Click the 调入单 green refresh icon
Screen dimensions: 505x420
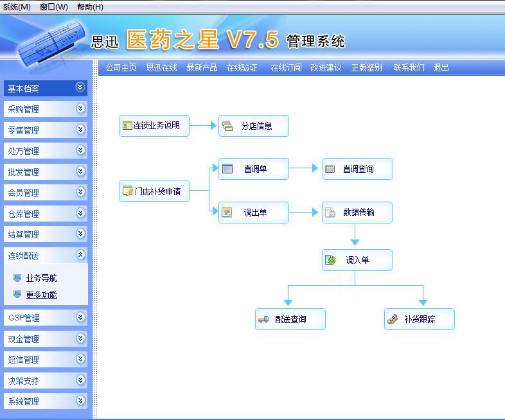click(x=330, y=259)
